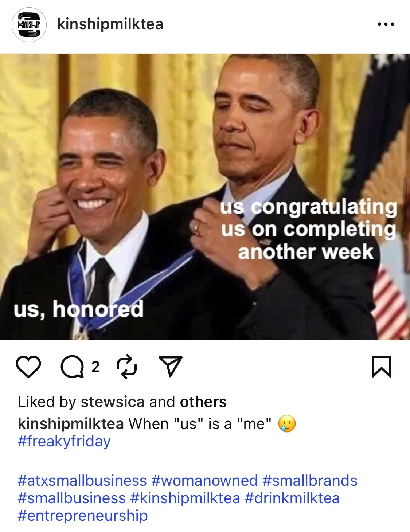Like the post with the heart icon

[28, 367]
